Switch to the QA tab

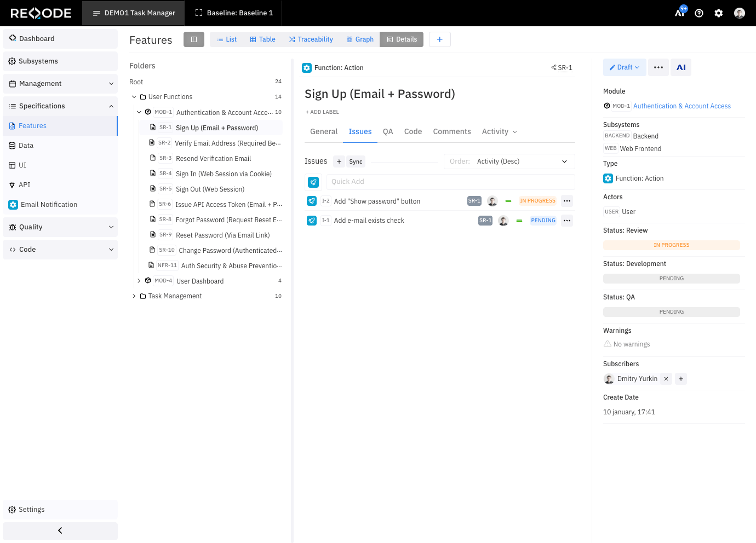click(x=388, y=131)
